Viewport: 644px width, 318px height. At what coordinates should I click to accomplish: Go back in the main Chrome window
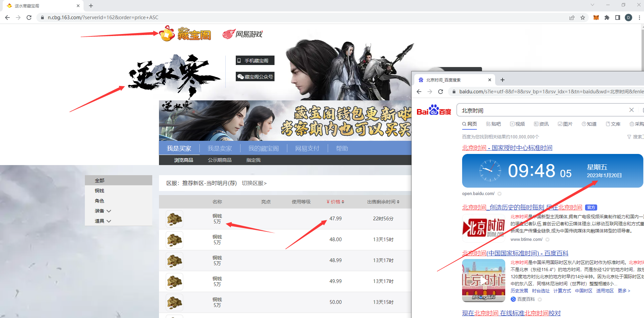click(x=7, y=18)
